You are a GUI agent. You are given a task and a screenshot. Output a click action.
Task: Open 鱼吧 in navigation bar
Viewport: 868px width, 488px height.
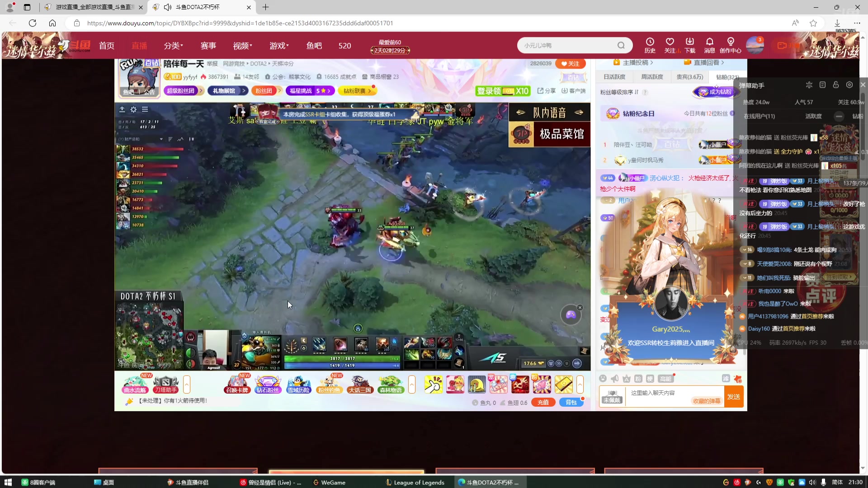click(x=314, y=46)
